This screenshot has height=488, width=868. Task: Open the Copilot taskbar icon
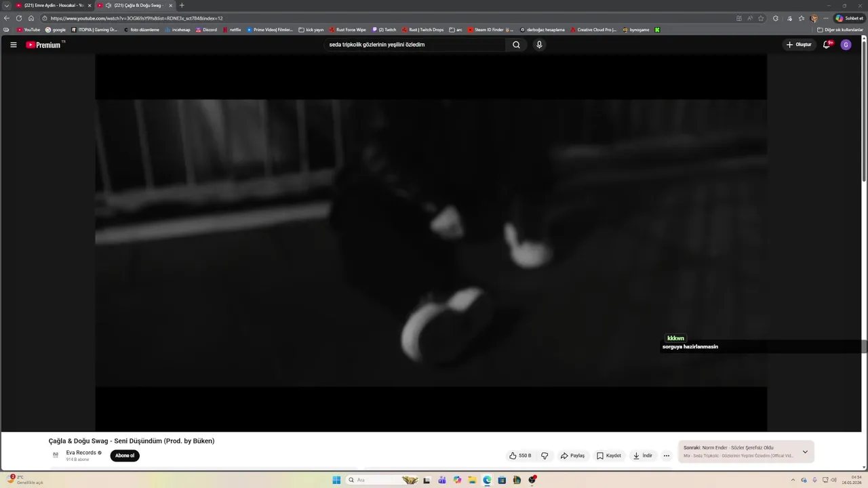[x=457, y=480]
